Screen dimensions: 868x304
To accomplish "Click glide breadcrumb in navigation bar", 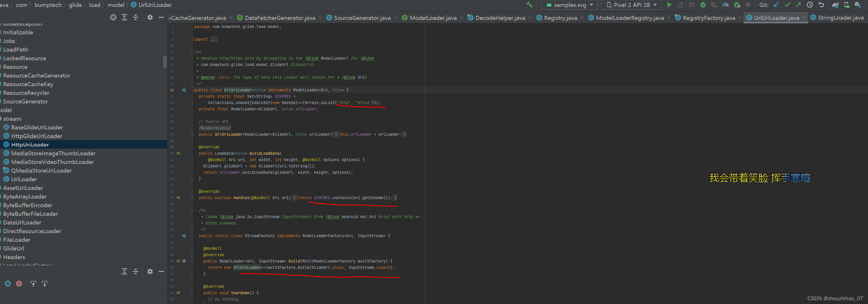I will coord(75,5).
